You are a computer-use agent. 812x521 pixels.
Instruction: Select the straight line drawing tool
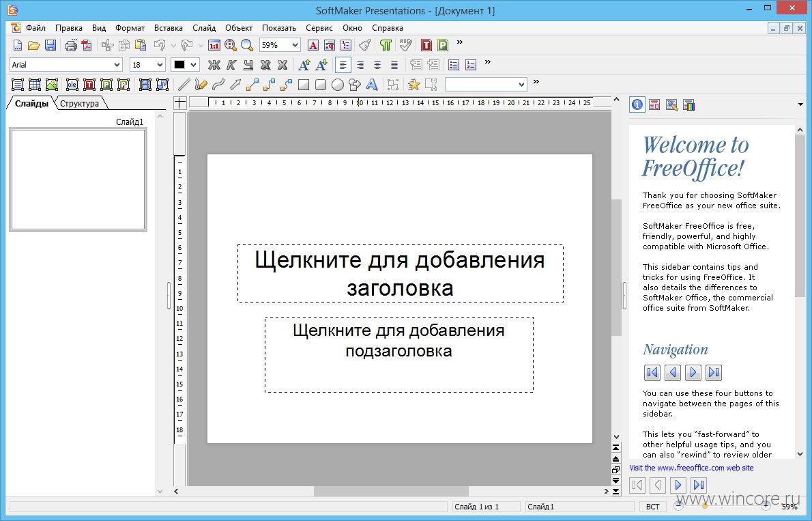click(184, 85)
